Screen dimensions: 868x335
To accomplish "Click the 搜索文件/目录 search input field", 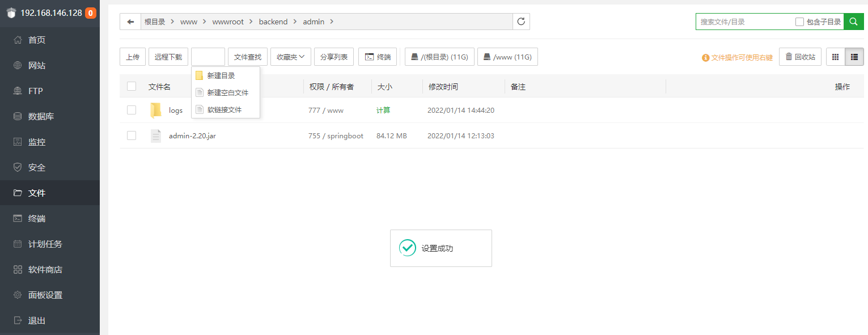I will pyautogui.click(x=744, y=22).
